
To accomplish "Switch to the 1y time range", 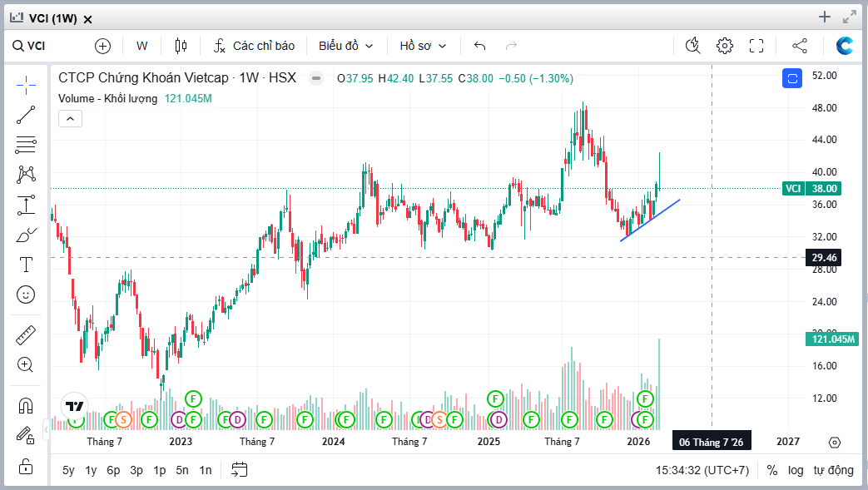I will (x=91, y=470).
